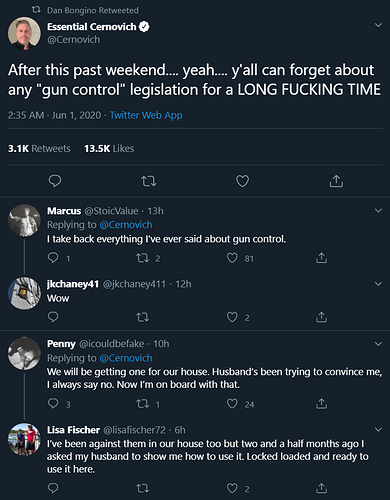Share the main Cernovich tweet
Screen dimensions: 390x500
[336, 181]
